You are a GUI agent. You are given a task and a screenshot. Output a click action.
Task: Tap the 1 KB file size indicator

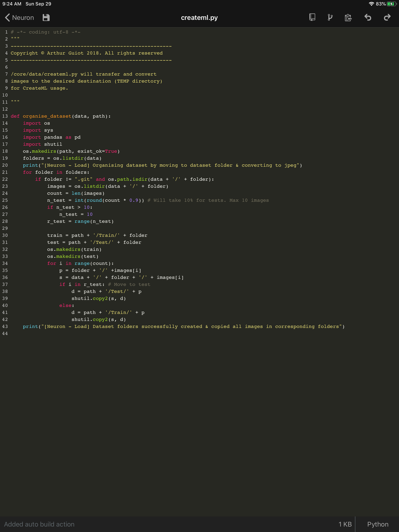coord(345,524)
